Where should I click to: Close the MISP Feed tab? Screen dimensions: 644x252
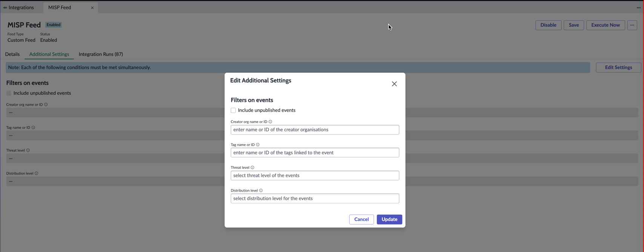coord(92,8)
